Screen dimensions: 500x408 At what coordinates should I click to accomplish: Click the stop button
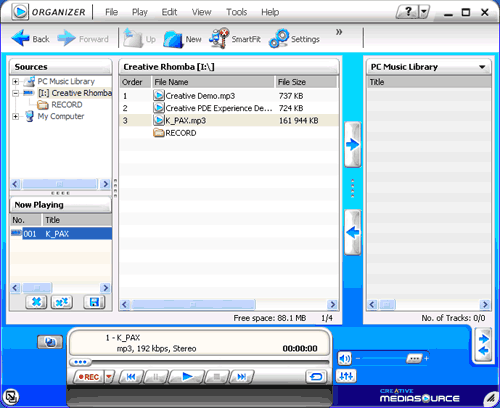pos(217,377)
